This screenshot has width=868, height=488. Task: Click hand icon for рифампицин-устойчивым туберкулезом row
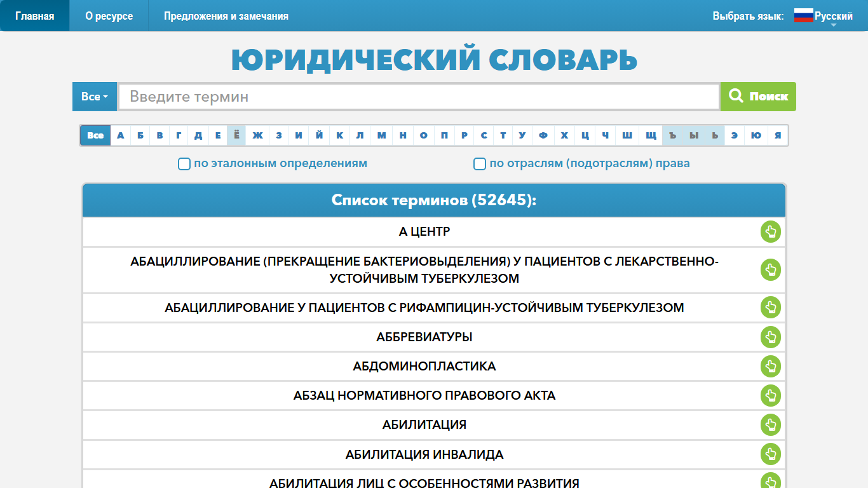(x=771, y=308)
